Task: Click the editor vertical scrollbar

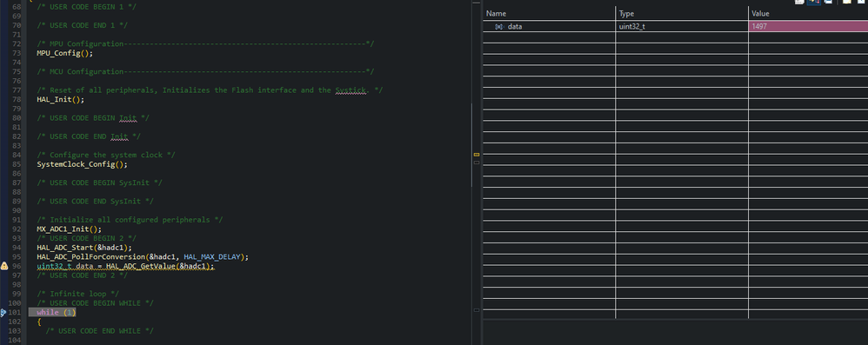Action: click(471, 145)
